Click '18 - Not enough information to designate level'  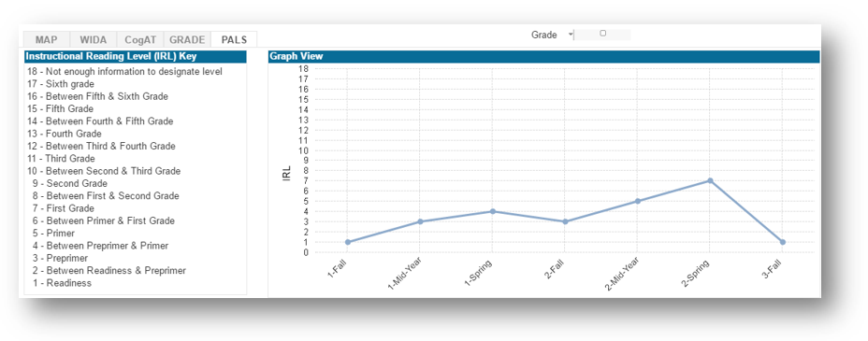point(124,71)
